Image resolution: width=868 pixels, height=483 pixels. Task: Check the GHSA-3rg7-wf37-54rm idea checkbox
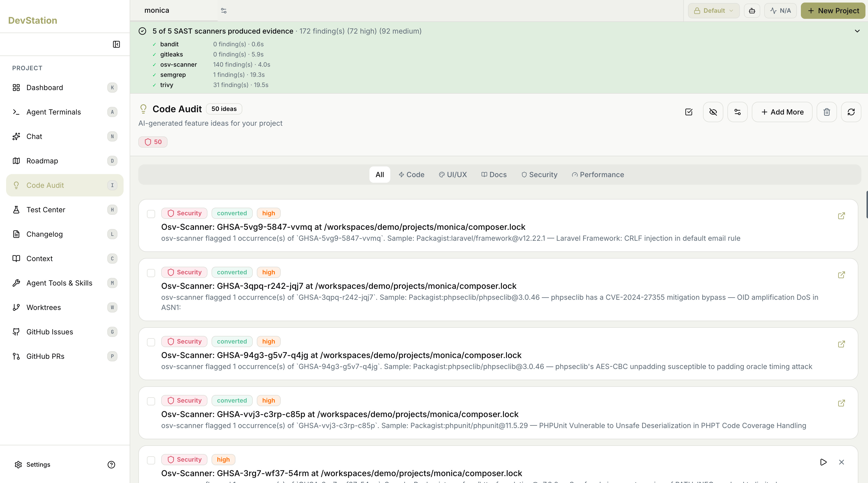click(151, 460)
